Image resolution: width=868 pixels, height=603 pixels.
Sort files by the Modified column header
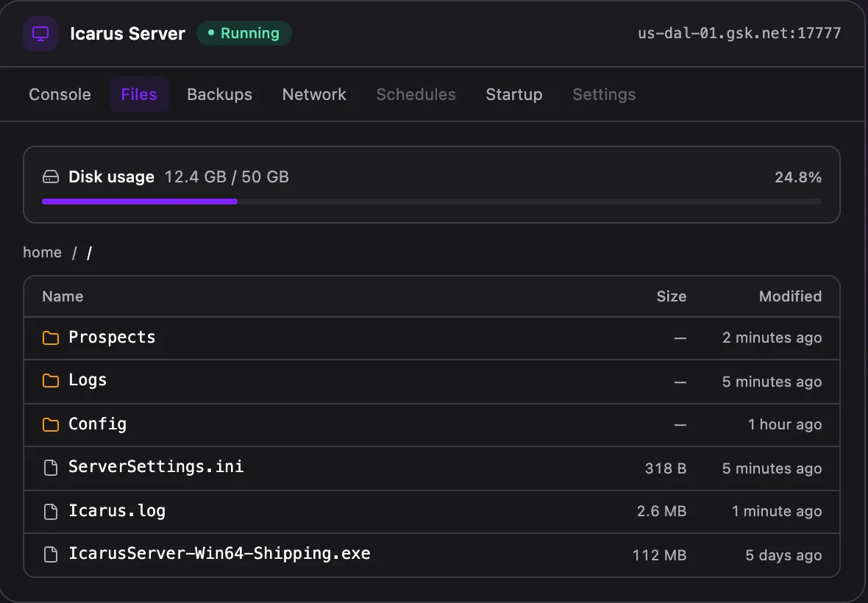coord(790,296)
